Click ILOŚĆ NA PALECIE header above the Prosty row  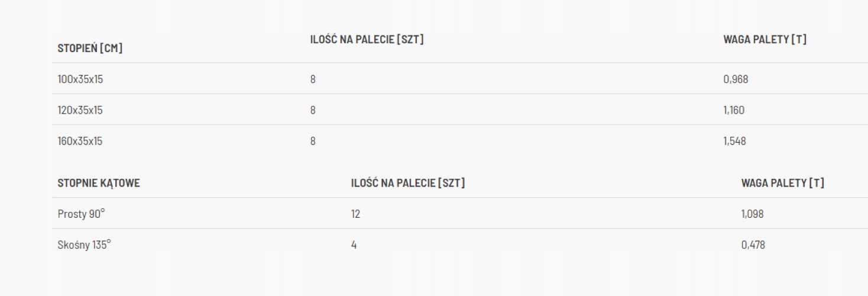(x=407, y=184)
